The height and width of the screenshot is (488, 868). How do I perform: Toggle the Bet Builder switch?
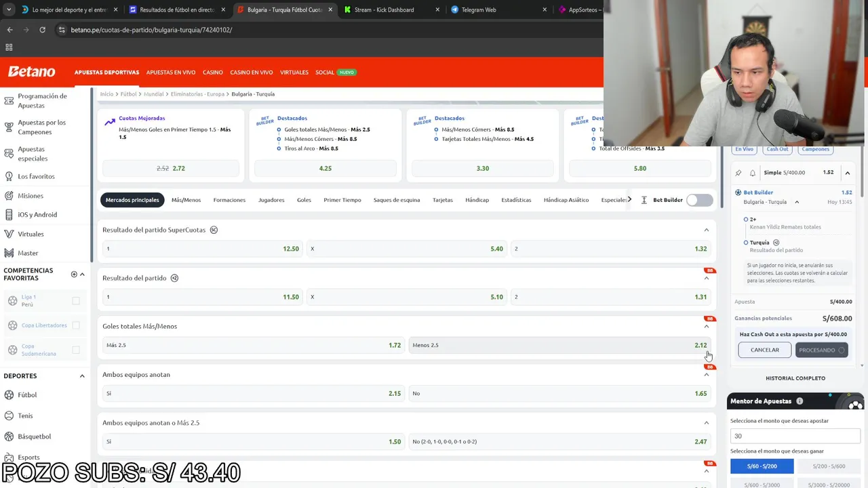point(699,200)
